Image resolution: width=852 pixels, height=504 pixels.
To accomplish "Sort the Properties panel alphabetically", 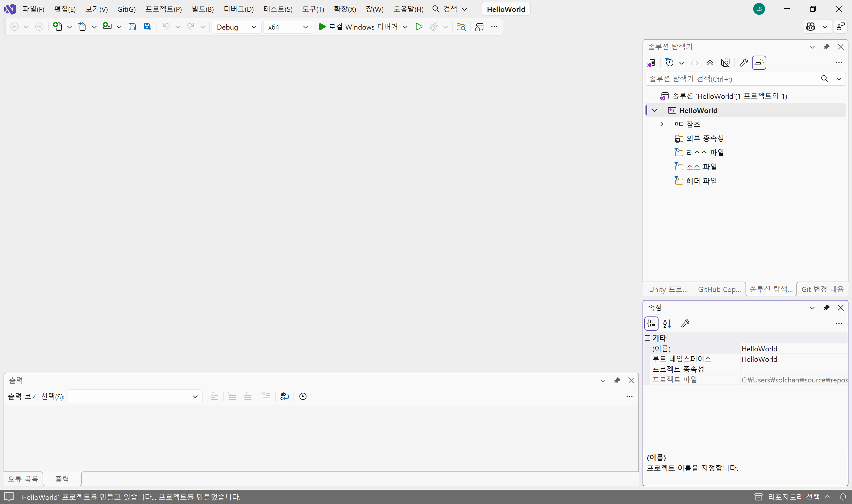I will tap(667, 323).
